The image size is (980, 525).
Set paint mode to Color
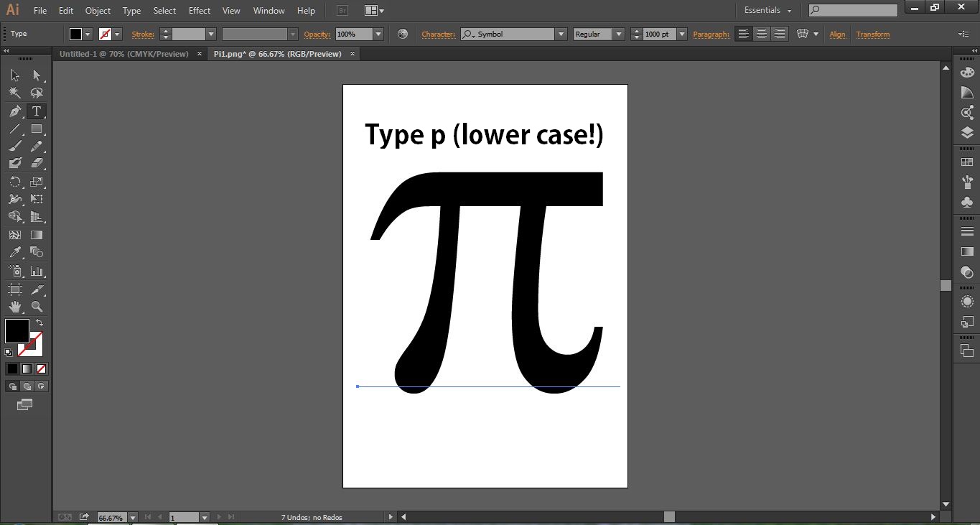(x=12, y=368)
